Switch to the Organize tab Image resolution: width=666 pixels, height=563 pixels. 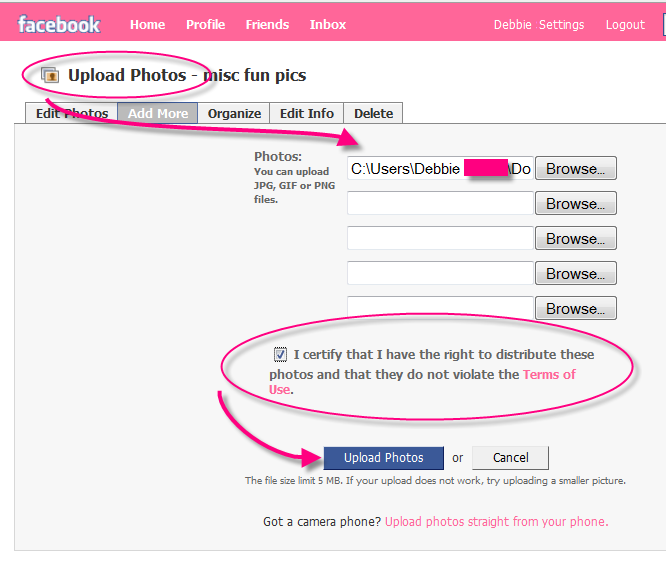tap(234, 113)
